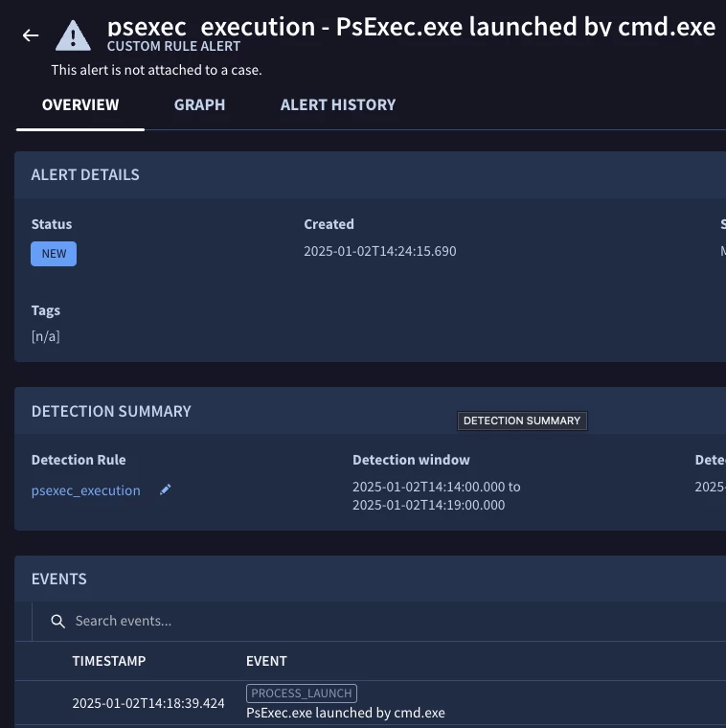The image size is (726, 728).
Task: Click the Created field label
Action: coord(329,224)
